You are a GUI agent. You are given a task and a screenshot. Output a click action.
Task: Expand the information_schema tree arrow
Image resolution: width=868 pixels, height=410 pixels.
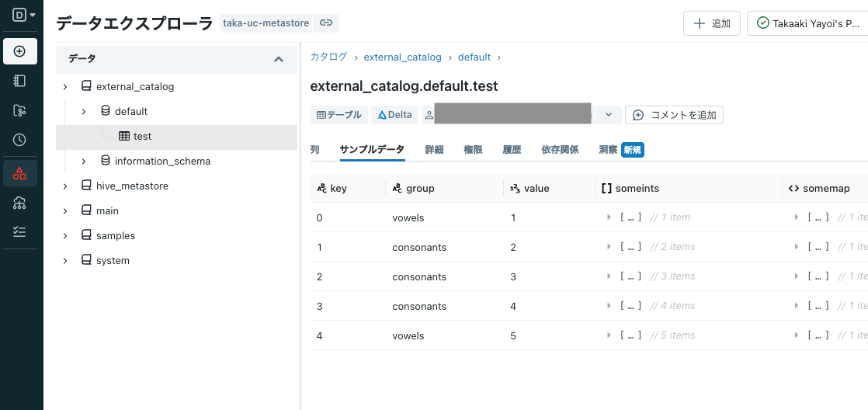click(84, 162)
